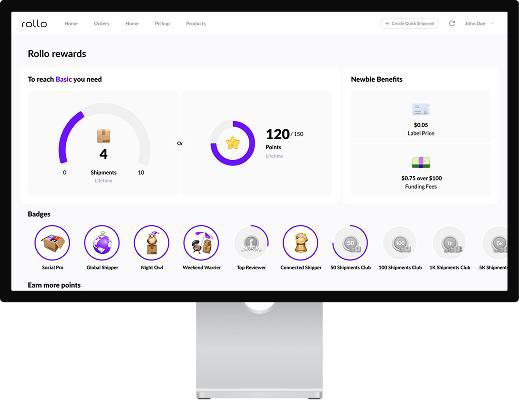Click Lifetime under Points

[x=274, y=156]
